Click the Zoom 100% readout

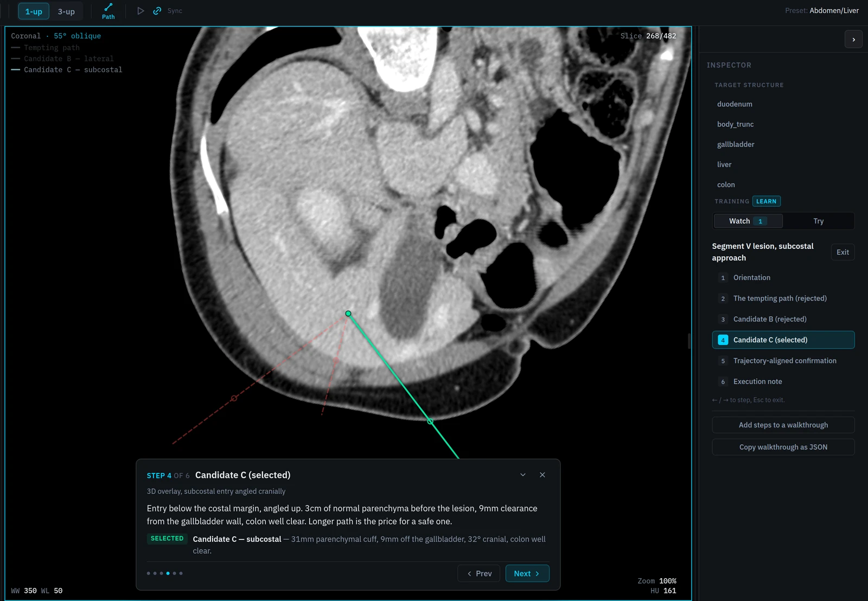click(657, 581)
